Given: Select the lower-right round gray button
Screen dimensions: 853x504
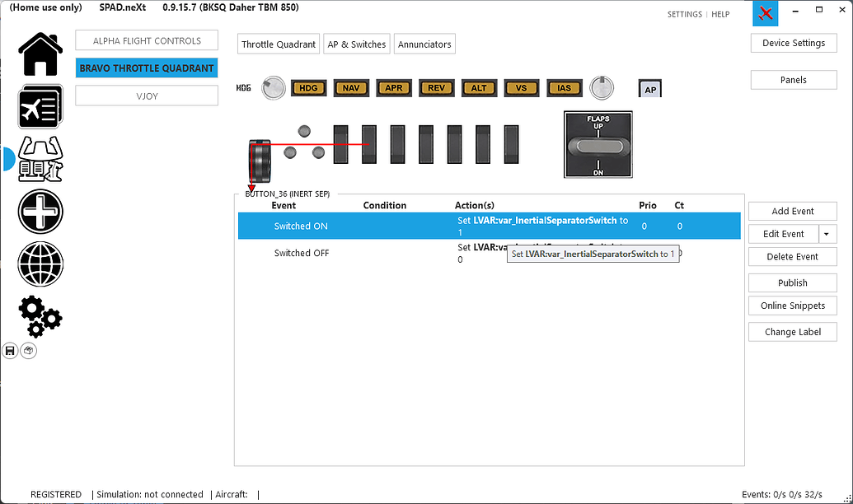Looking at the screenshot, I should click(318, 152).
